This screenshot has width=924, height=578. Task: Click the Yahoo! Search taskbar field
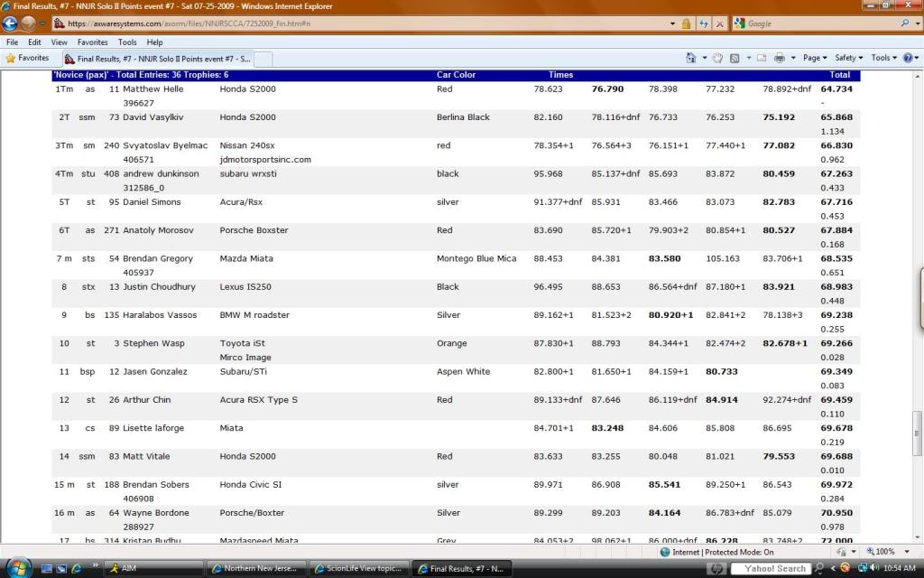(771, 569)
